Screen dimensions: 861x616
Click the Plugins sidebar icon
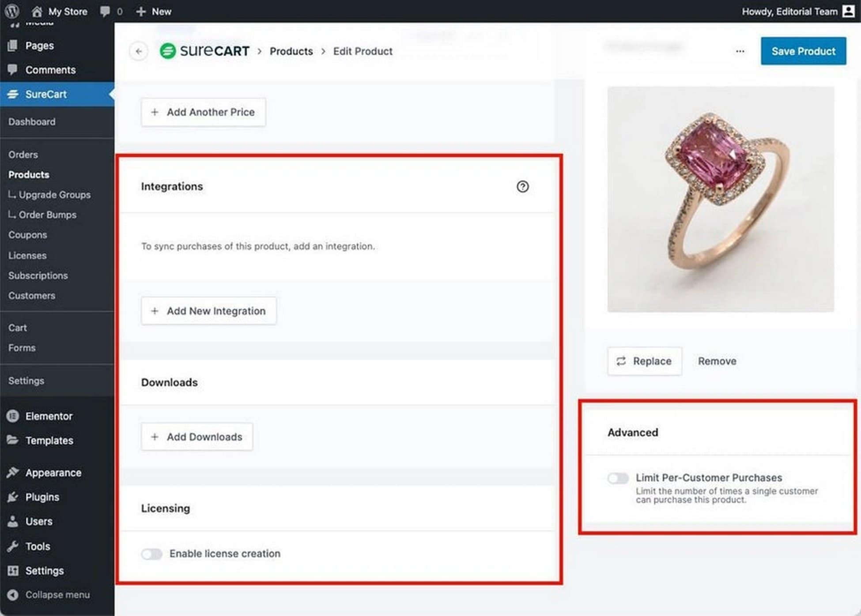point(13,497)
